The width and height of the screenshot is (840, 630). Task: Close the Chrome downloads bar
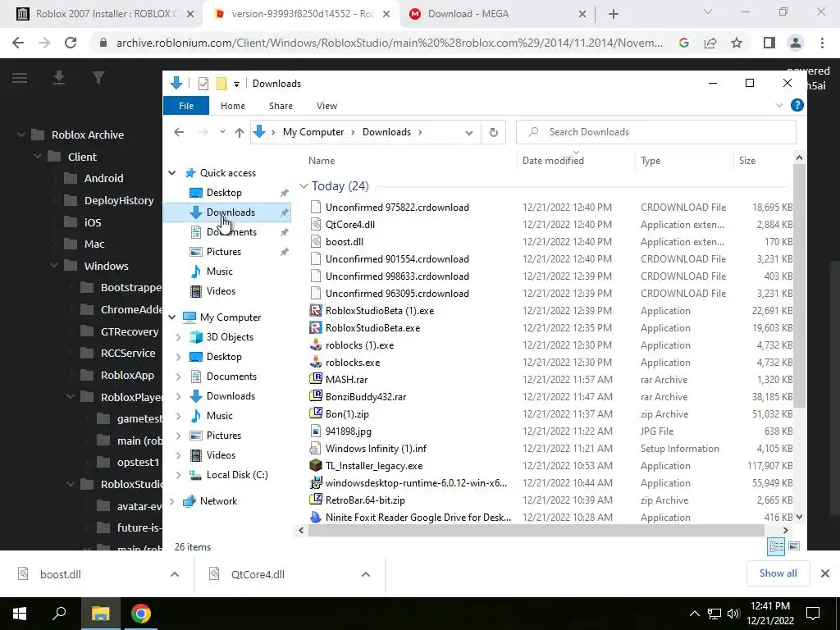[x=825, y=573]
